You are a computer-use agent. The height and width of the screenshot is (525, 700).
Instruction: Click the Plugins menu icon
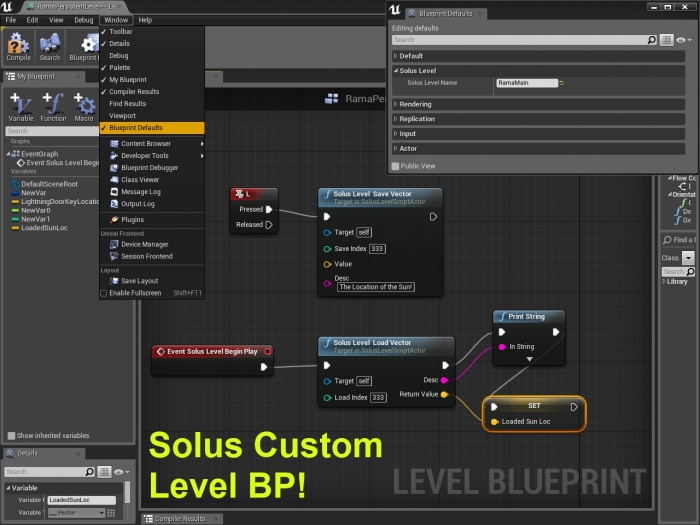click(114, 220)
